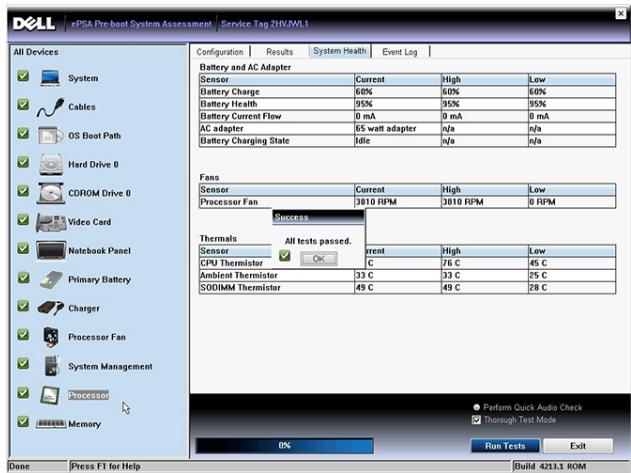Select the highlighted Processor label
The height and width of the screenshot is (473, 631).
(x=89, y=395)
